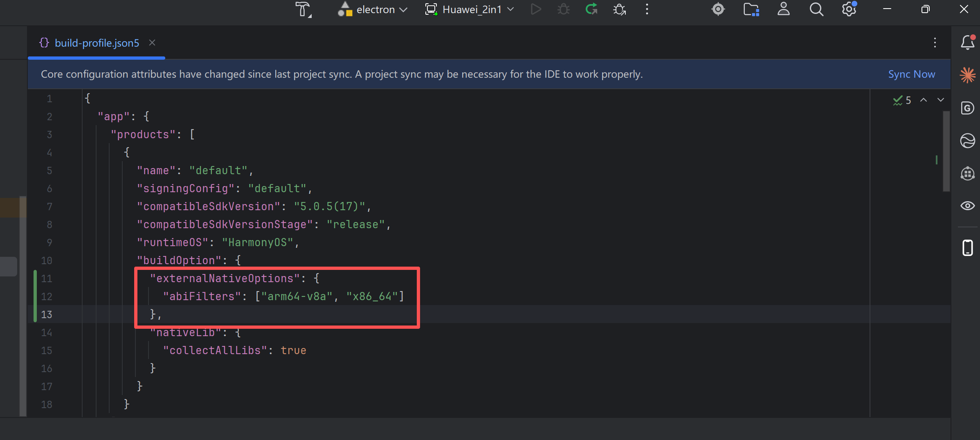Viewport: 980px width, 440px height.
Task: Click the "runtimeOS" key
Action: pos(173,242)
